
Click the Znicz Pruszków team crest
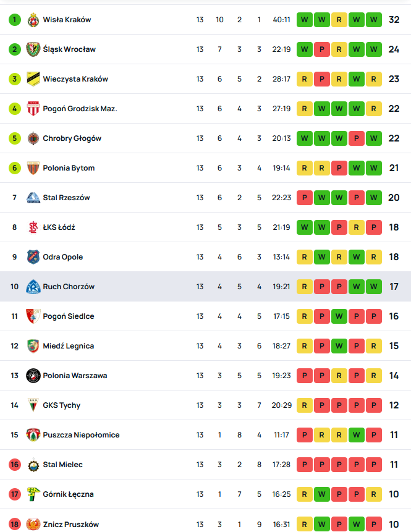[x=33, y=524]
